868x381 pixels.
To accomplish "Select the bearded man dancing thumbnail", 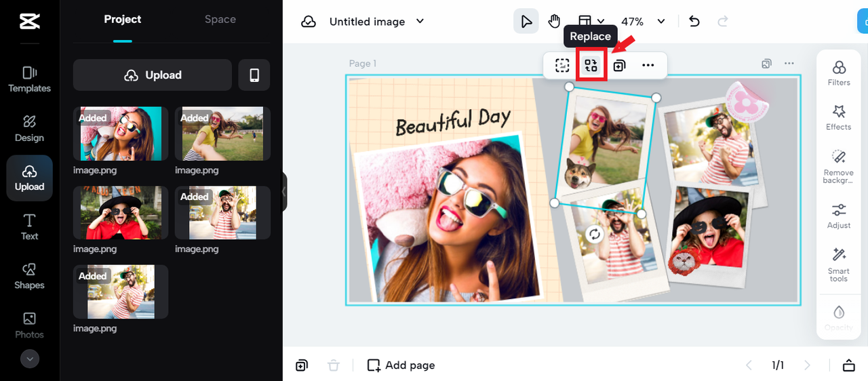I will (x=121, y=292).
